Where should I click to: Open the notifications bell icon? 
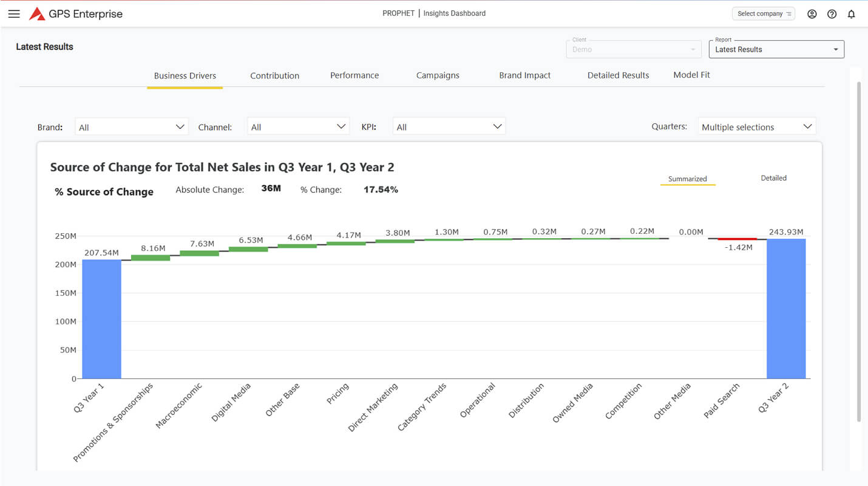[852, 14]
